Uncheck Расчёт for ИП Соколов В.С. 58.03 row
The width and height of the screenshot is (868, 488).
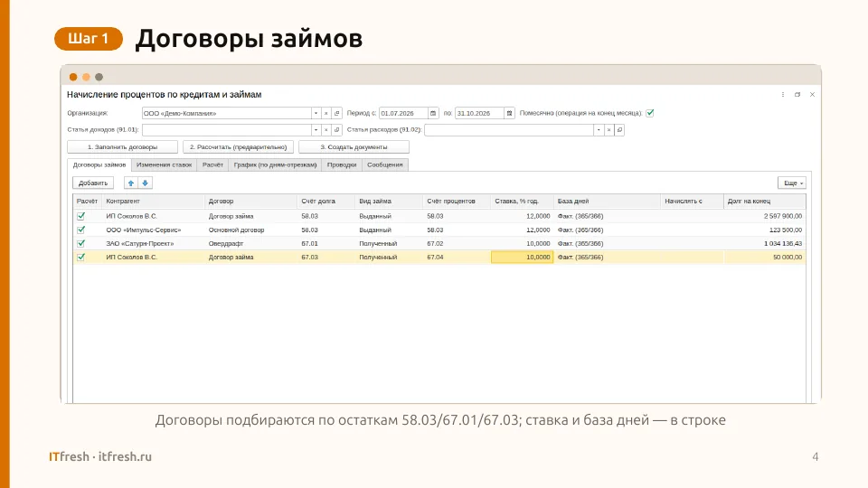pyautogui.click(x=81, y=216)
